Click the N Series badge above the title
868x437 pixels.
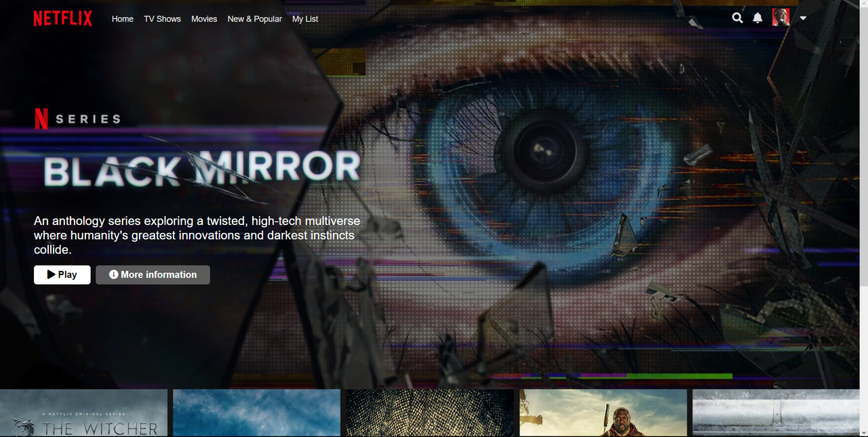[77, 118]
